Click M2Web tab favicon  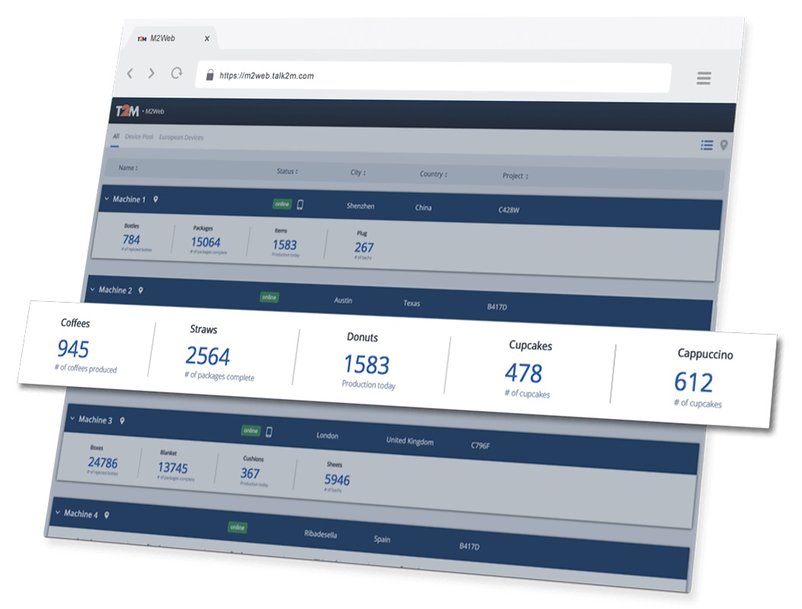(142, 38)
